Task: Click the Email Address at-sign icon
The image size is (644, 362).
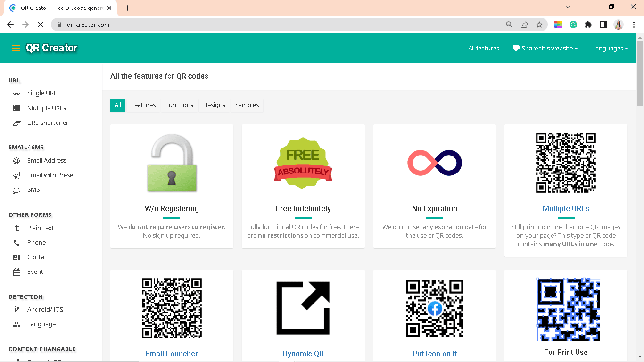Action: 17,161
